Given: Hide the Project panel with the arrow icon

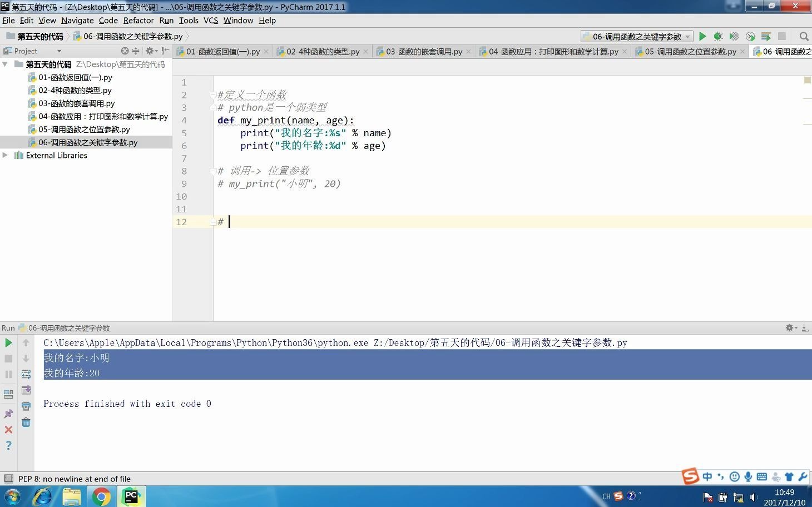Looking at the screenshot, I should point(165,51).
